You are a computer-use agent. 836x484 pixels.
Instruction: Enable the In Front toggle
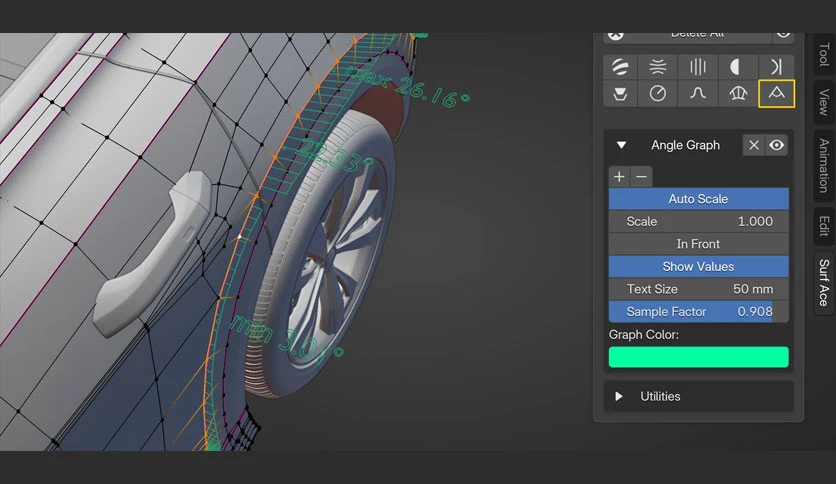tap(698, 244)
